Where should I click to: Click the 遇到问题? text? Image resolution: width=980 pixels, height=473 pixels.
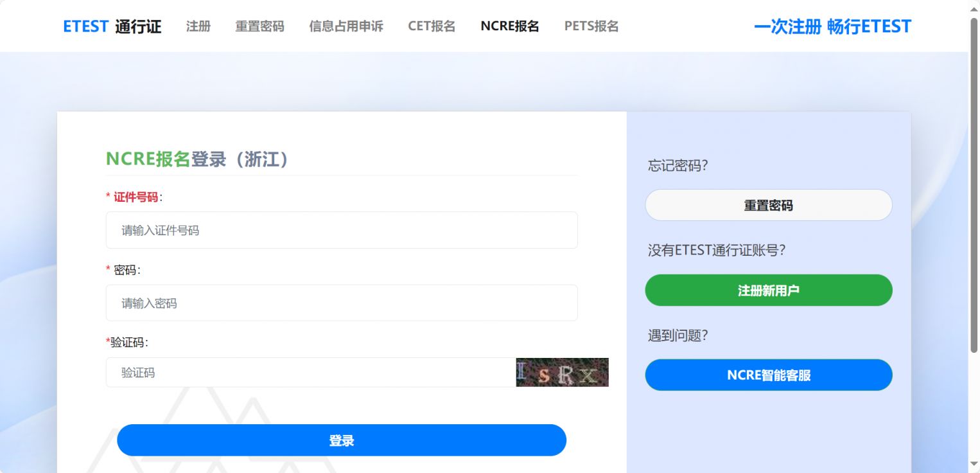pyautogui.click(x=678, y=335)
